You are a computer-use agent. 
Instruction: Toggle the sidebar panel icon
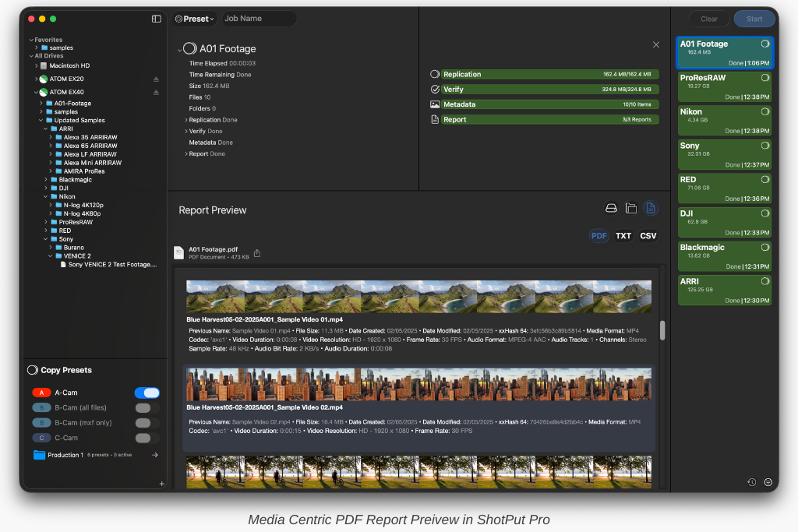point(157,19)
